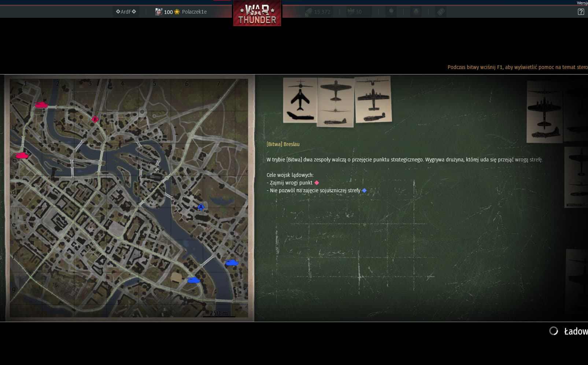Screen dimensions: 588x365
Task: Click the twin-engine bomber silhouette card
Action: click(x=373, y=99)
